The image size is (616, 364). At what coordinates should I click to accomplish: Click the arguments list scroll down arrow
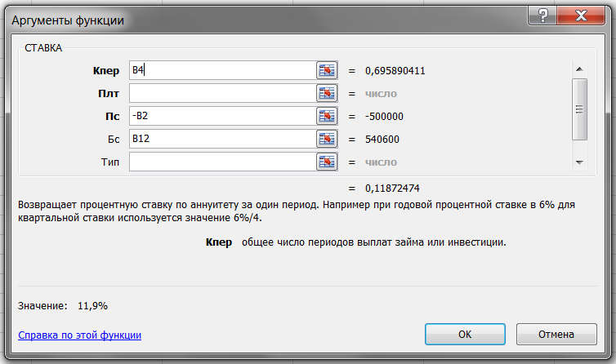coord(579,162)
